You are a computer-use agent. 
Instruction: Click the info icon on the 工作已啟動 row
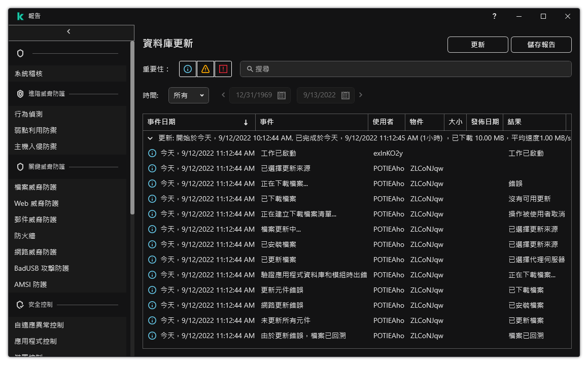152,153
